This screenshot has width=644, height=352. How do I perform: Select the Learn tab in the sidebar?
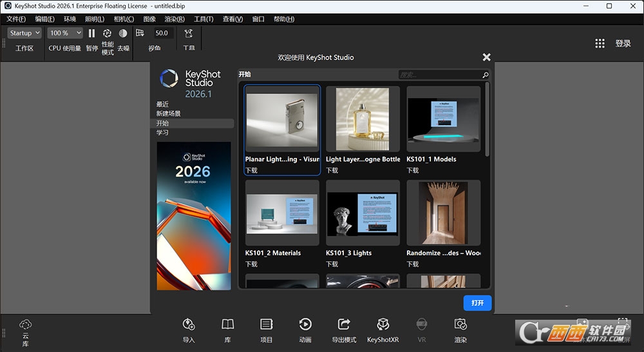pyautogui.click(x=162, y=132)
